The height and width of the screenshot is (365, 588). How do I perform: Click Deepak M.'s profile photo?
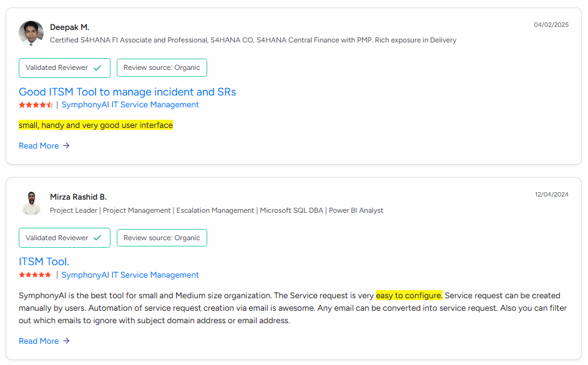(31, 33)
